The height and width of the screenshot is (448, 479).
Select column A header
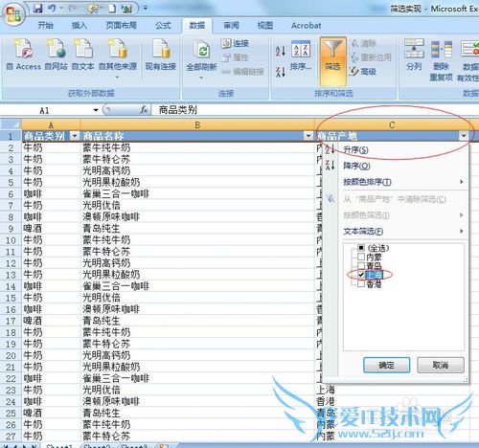point(51,124)
